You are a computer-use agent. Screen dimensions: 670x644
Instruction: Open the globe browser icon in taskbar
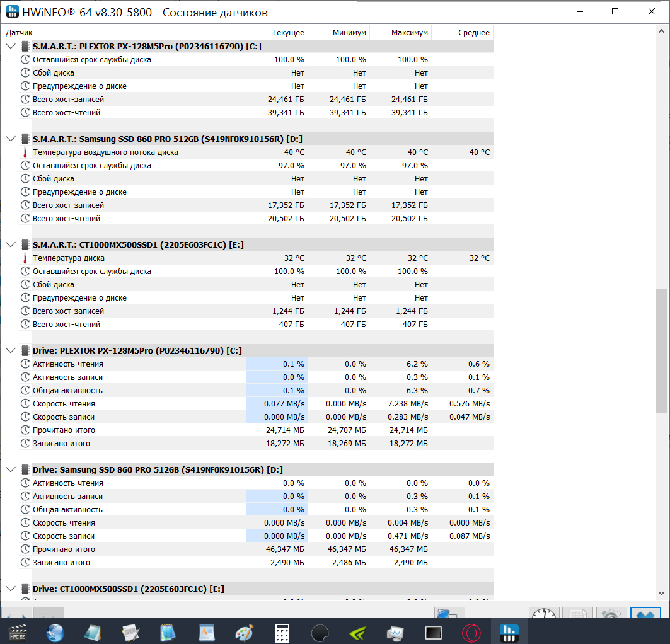point(55,633)
